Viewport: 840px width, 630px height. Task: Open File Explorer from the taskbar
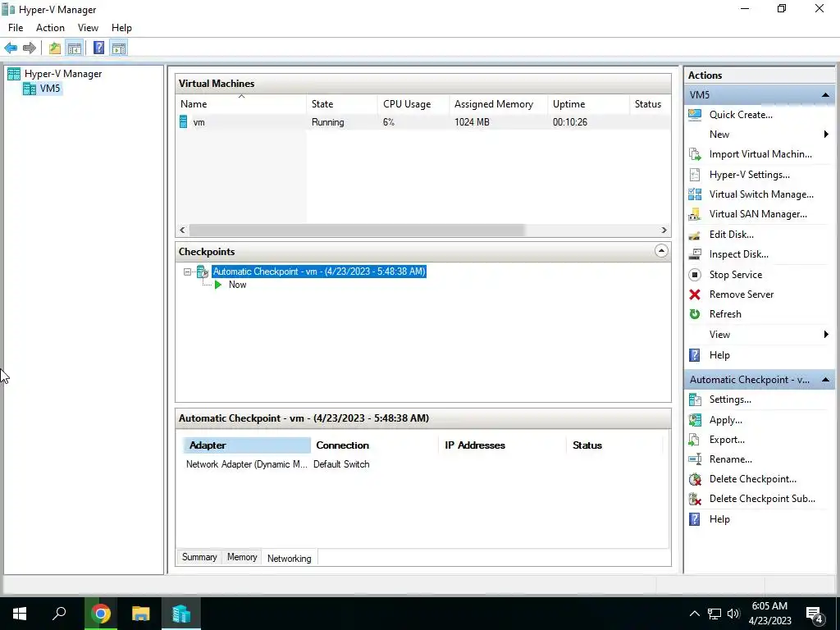pos(141,614)
